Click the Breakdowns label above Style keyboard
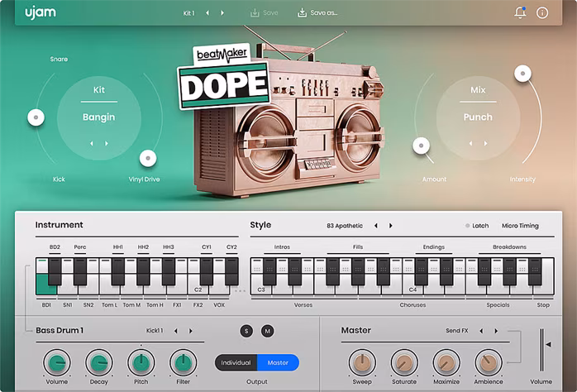This screenshot has width=577, height=392. pyautogui.click(x=509, y=246)
